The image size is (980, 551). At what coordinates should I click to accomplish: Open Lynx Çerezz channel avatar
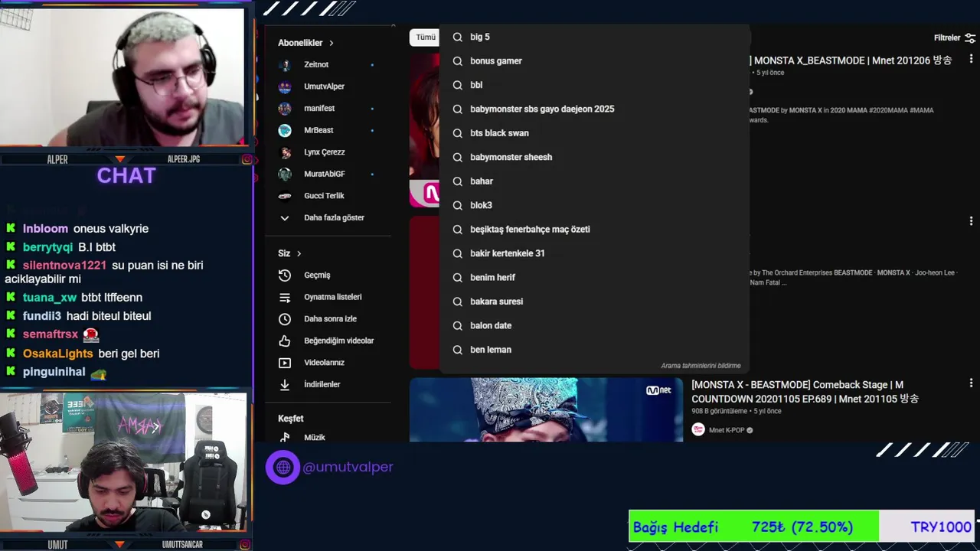pos(285,152)
